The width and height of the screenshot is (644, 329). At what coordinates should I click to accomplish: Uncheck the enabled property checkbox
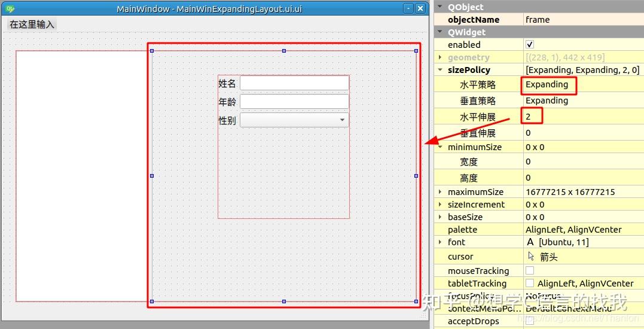tap(530, 45)
